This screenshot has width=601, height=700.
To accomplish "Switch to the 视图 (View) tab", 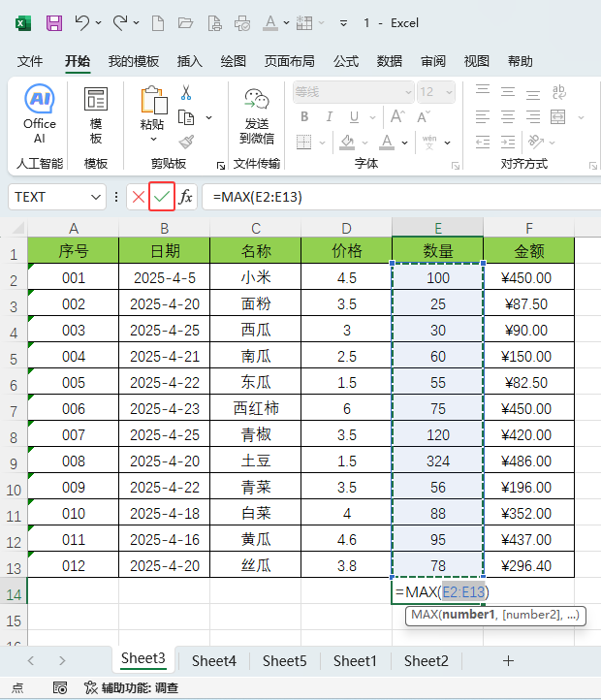I will pyautogui.click(x=476, y=61).
